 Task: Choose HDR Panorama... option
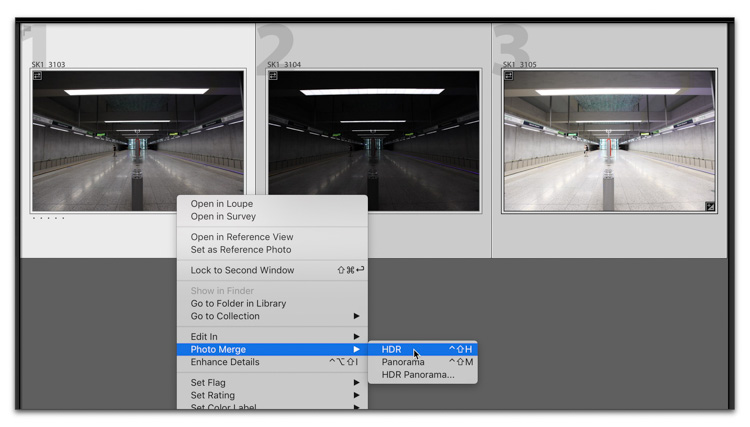pyautogui.click(x=418, y=375)
